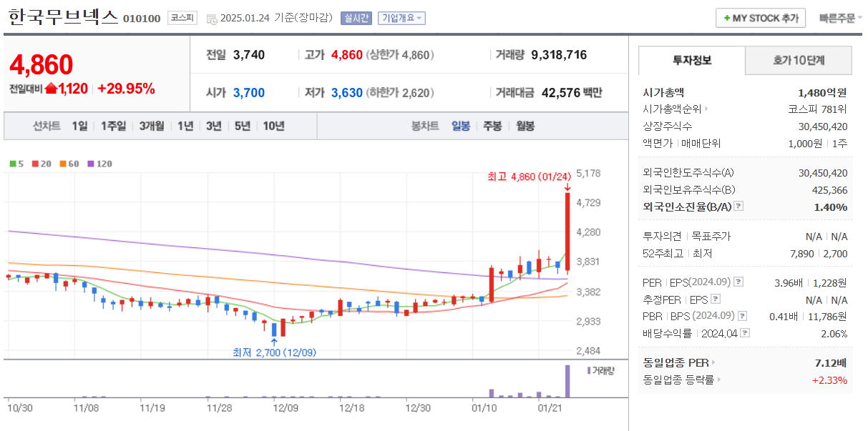Switch to the 호가10단계 tab
The width and height of the screenshot is (868, 431).
pyautogui.click(x=799, y=61)
